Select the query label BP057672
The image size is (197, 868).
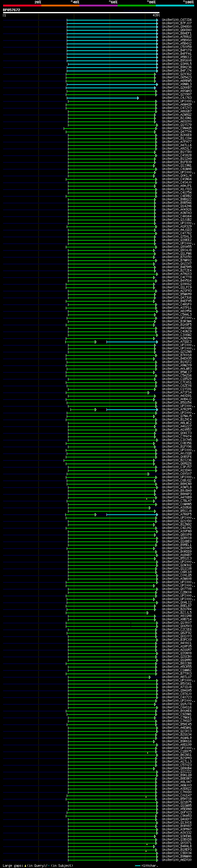[x=11, y=10]
